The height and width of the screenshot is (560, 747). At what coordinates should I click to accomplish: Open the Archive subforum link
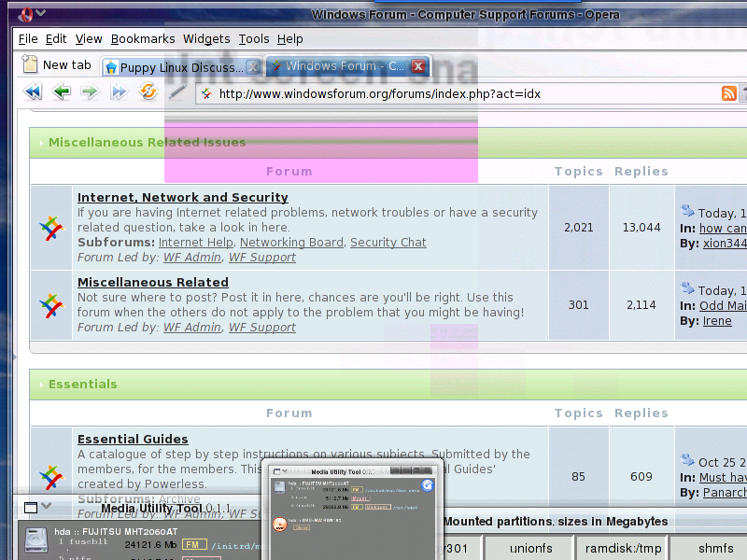tap(179, 499)
